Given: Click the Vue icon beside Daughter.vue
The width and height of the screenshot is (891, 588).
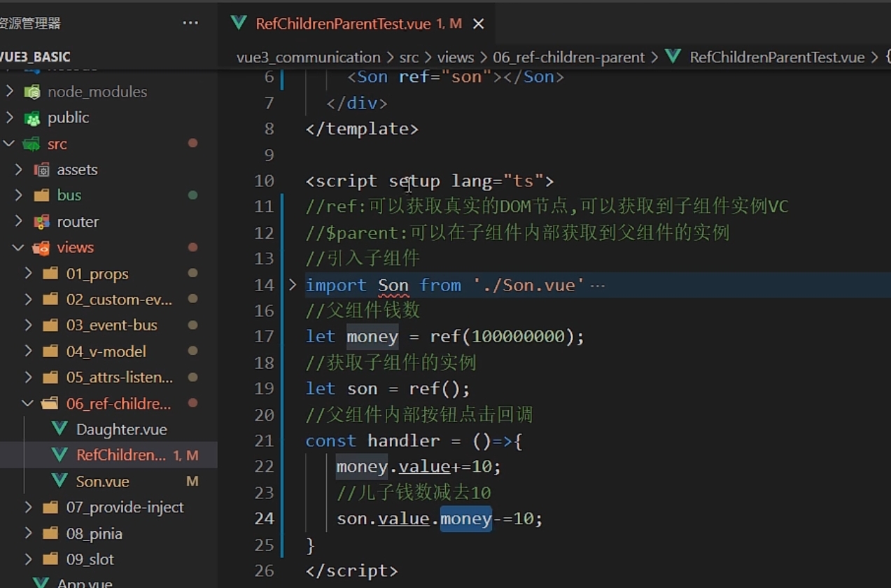Looking at the screenshot, I should 59,429.
